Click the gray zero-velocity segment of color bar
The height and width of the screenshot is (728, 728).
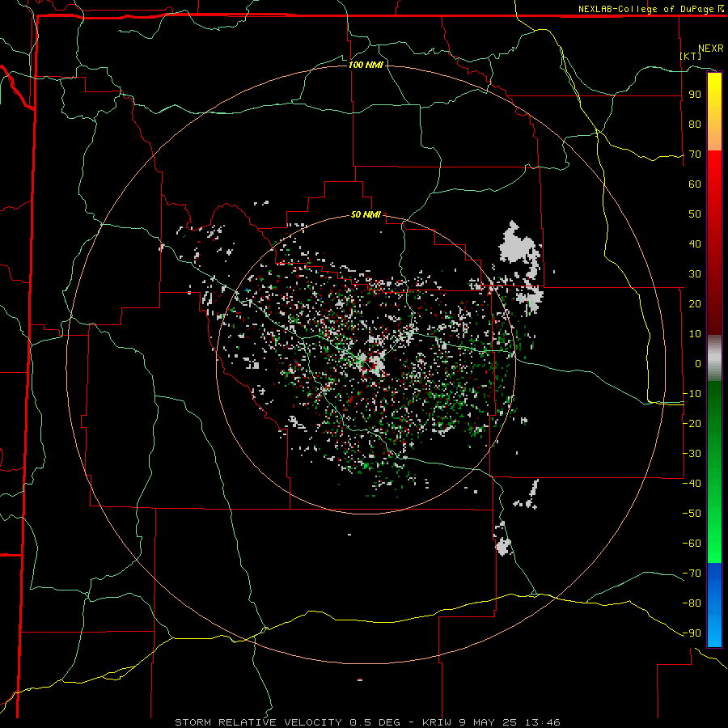coord(714,358)
